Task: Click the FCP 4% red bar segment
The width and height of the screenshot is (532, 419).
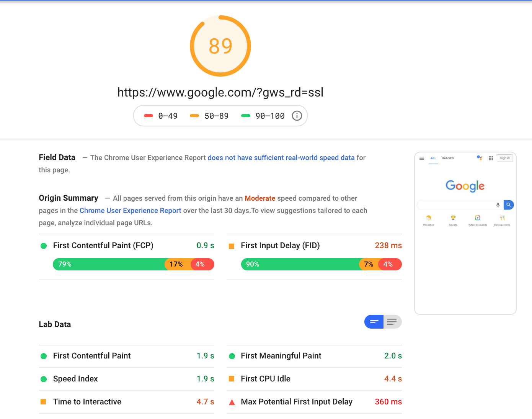Action: (202, 264)
